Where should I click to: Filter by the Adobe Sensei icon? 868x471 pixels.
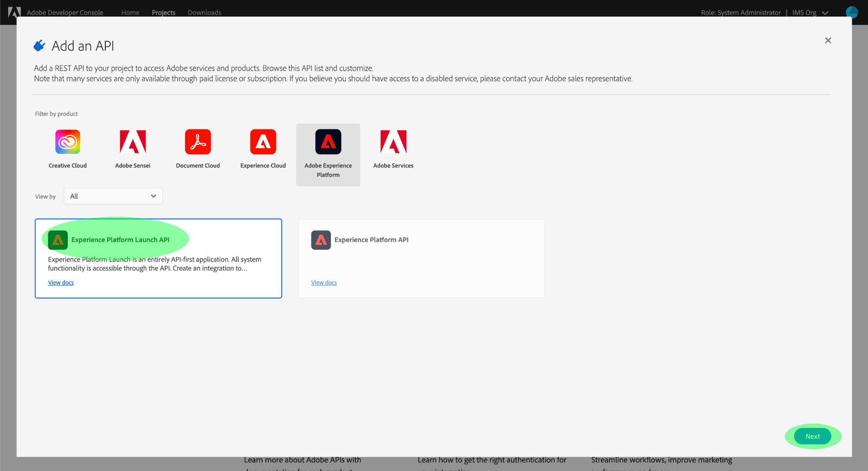(x=133, y=142)
